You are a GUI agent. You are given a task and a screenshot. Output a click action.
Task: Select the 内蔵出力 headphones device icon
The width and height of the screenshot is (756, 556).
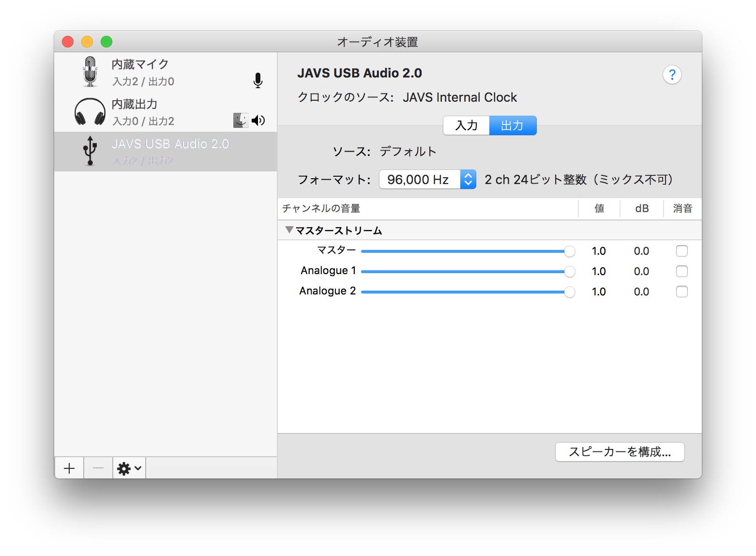coord(90,112)
